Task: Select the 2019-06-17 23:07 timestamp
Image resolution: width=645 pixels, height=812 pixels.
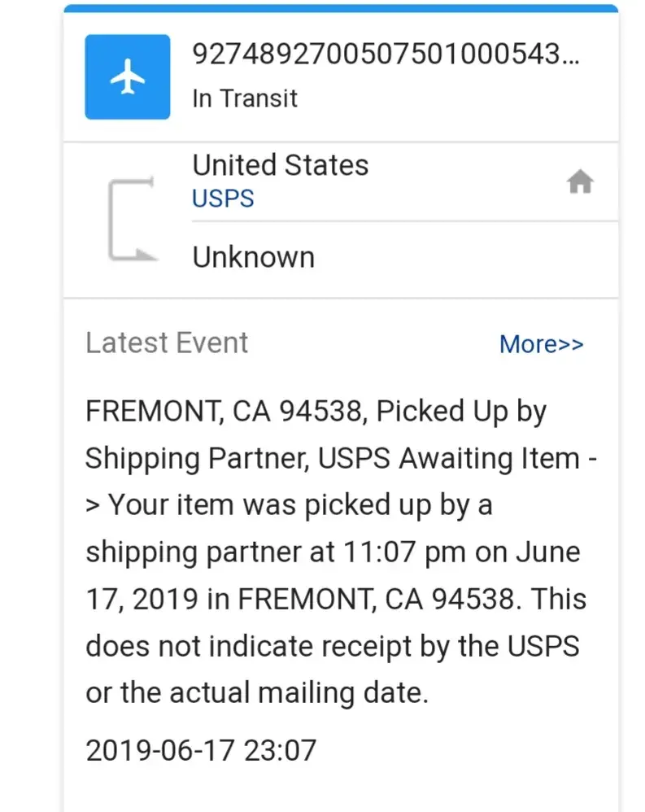Action: 200,749
